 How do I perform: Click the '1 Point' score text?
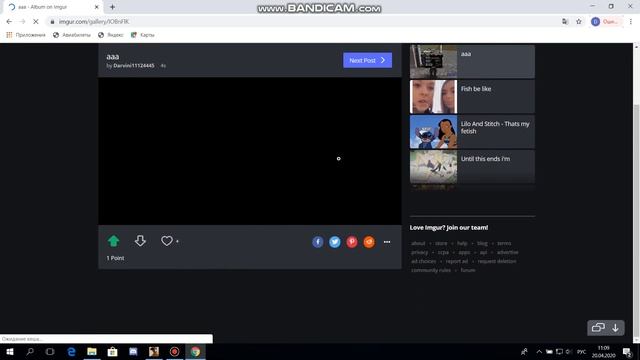(x=115, y=258)
